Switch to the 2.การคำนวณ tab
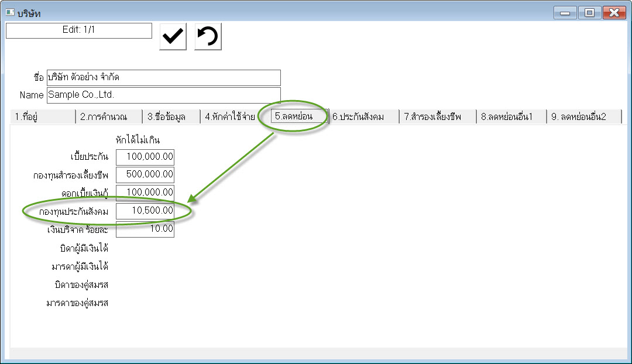This screenshot has height=364, width=632. tap(109, 117)
